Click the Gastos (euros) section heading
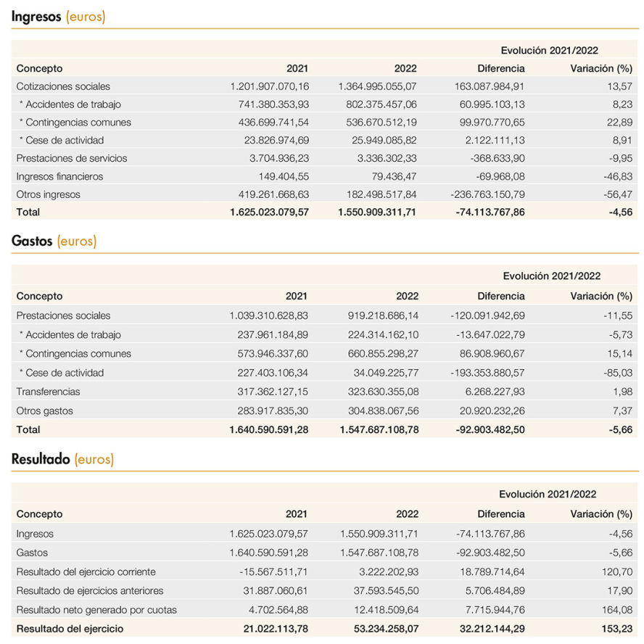Image resolution: width=644 pixels, height=644 pixels. tap(54, 241)
